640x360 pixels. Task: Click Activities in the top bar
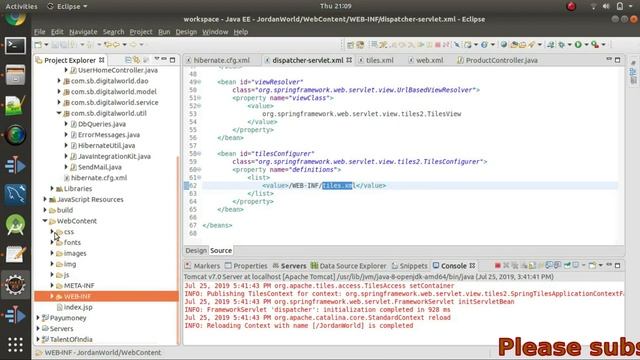tap(21, 6)
